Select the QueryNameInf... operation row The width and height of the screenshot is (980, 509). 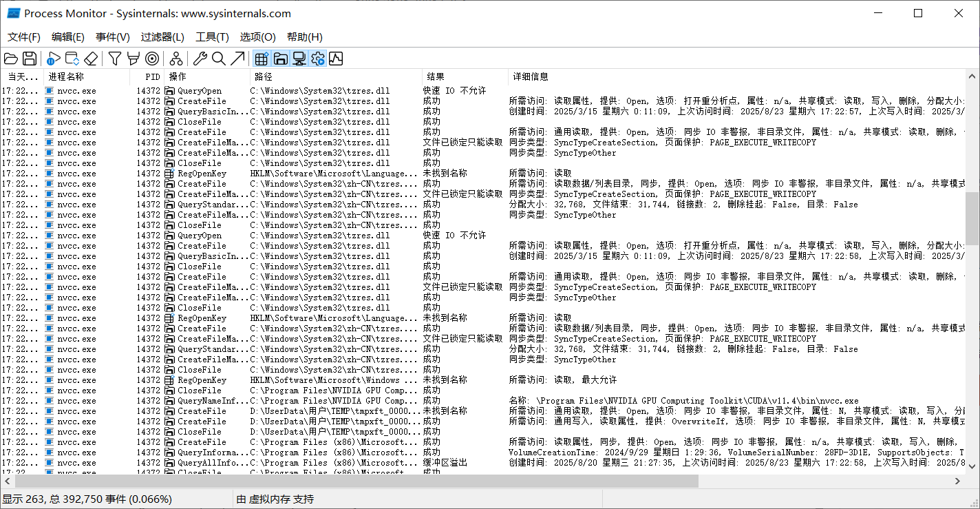483,401
